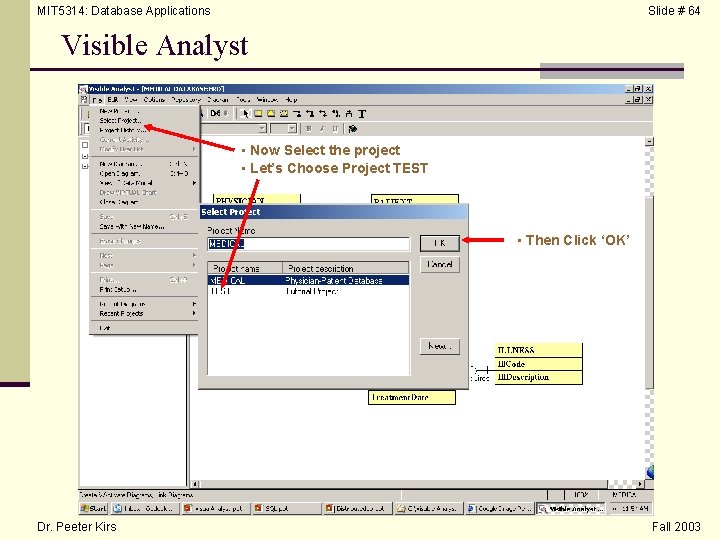Expand the Recent Projects submenu
The width and height of the screenshot is (720, 540).
pos(145,314)
